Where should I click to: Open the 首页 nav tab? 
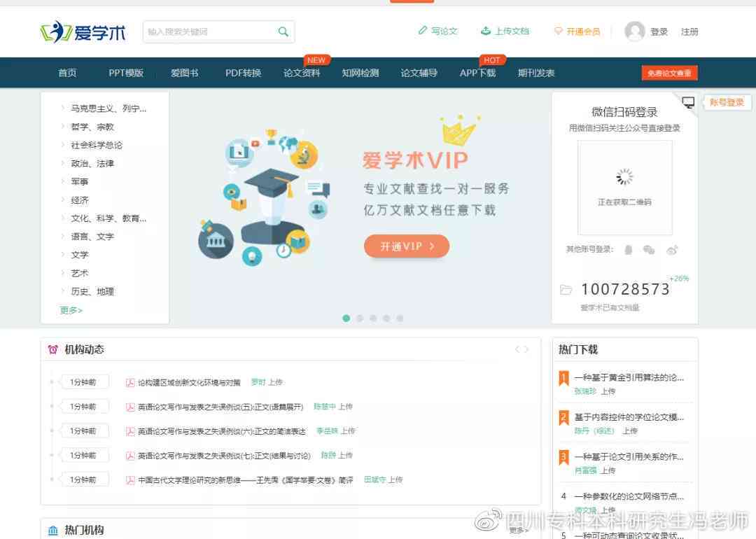point(67,73)
